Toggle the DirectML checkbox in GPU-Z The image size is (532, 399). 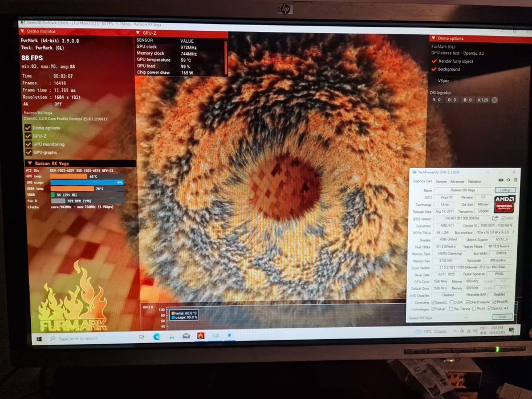pos(494,302)
